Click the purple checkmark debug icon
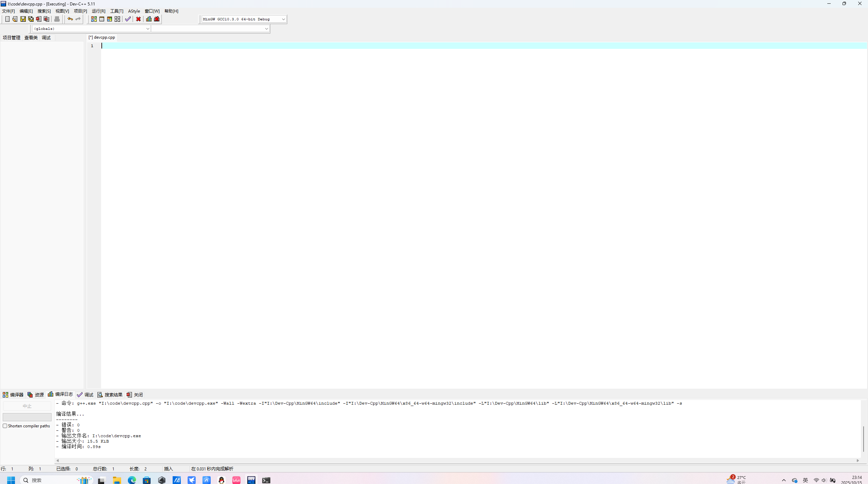 pos(128,19)
